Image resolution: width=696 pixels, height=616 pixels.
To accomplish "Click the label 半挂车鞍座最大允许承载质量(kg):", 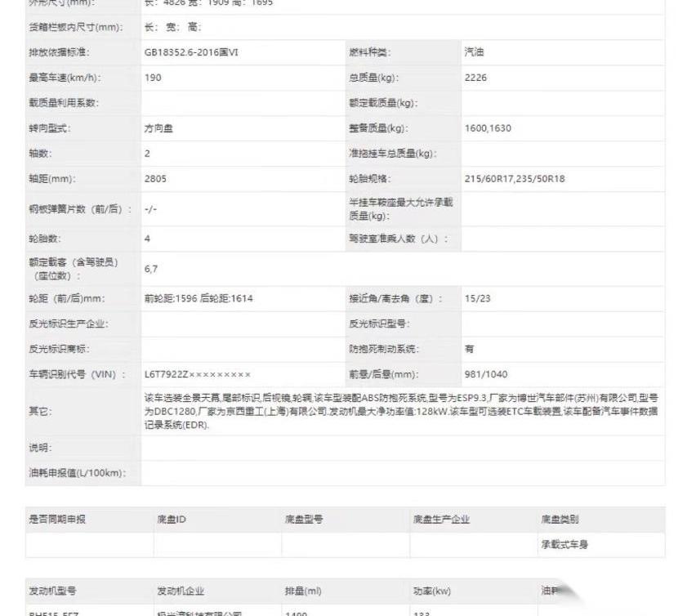I will [401, 209].
